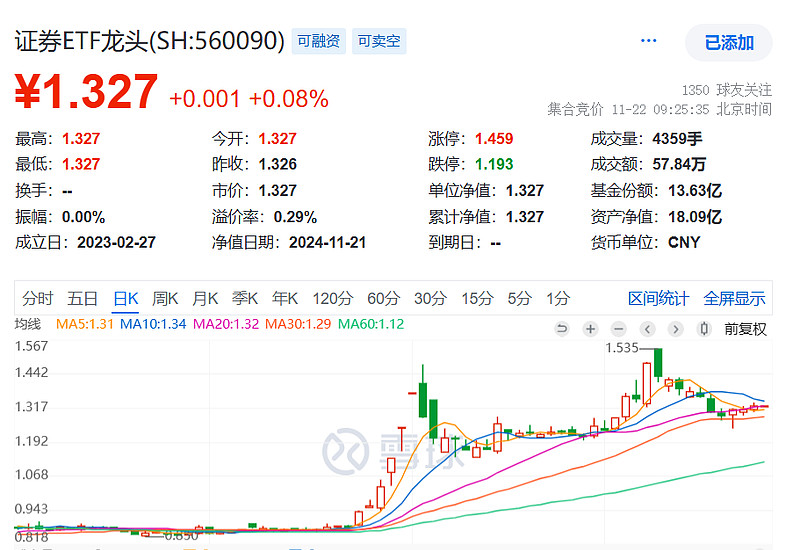Click the 1350 球友关注 followers text
The width and height of the screenshot is (800, 550).
727,90
